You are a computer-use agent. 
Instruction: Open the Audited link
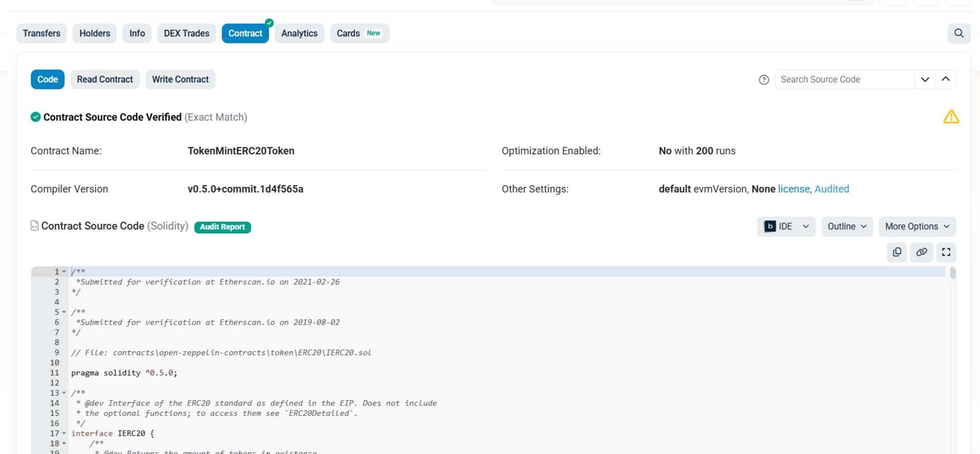tap(831, 189)
